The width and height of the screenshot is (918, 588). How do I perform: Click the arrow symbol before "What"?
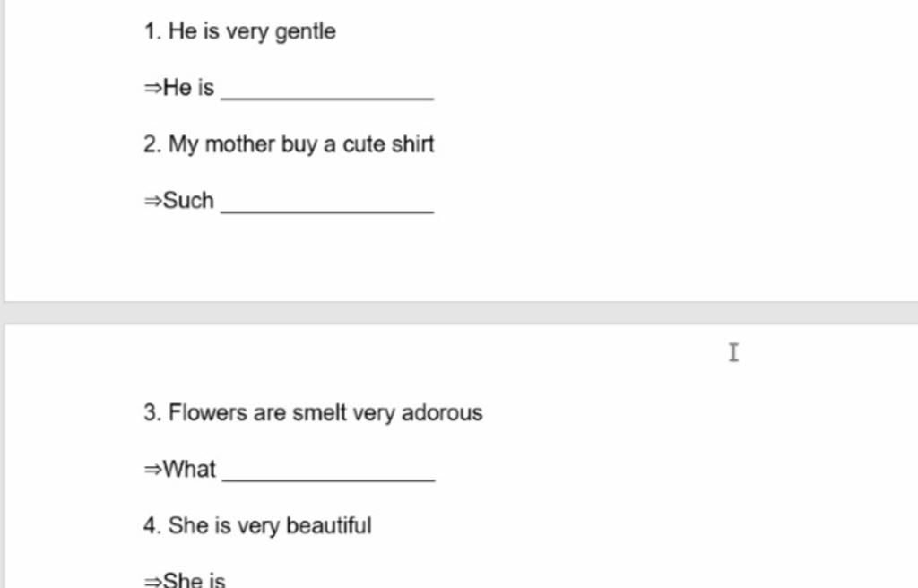click(152, 470)
